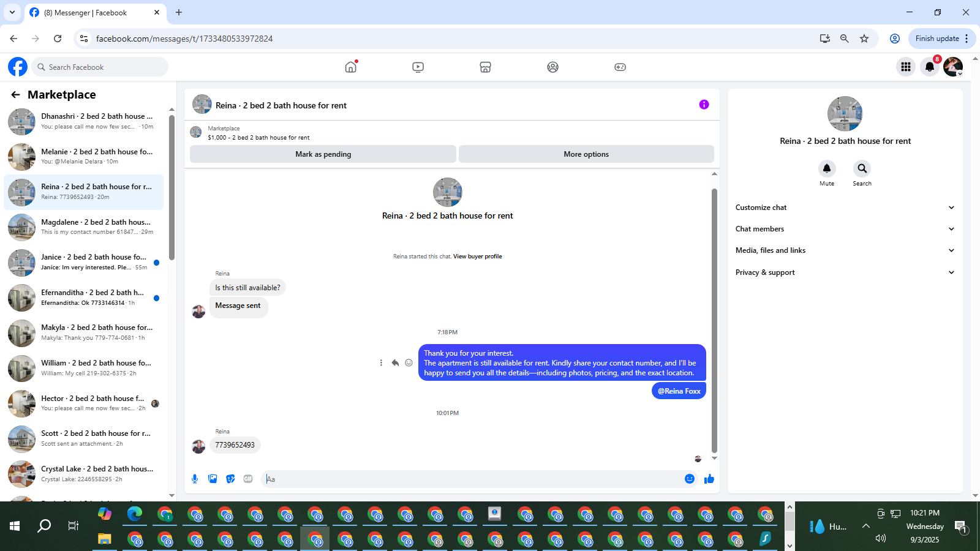
Task: Open the tab search dropdown arrow
Action: tap(12, 12)
